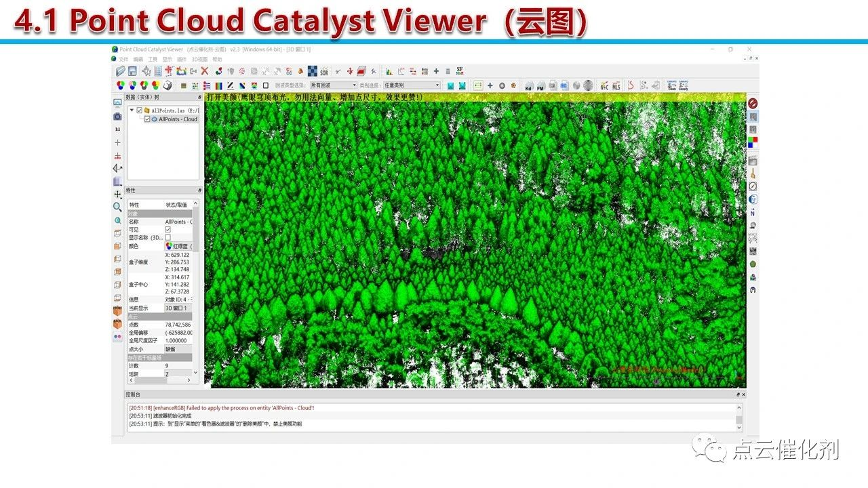
Task: Click the enhanceRGB Failed console line
Action: pos(221,408)
